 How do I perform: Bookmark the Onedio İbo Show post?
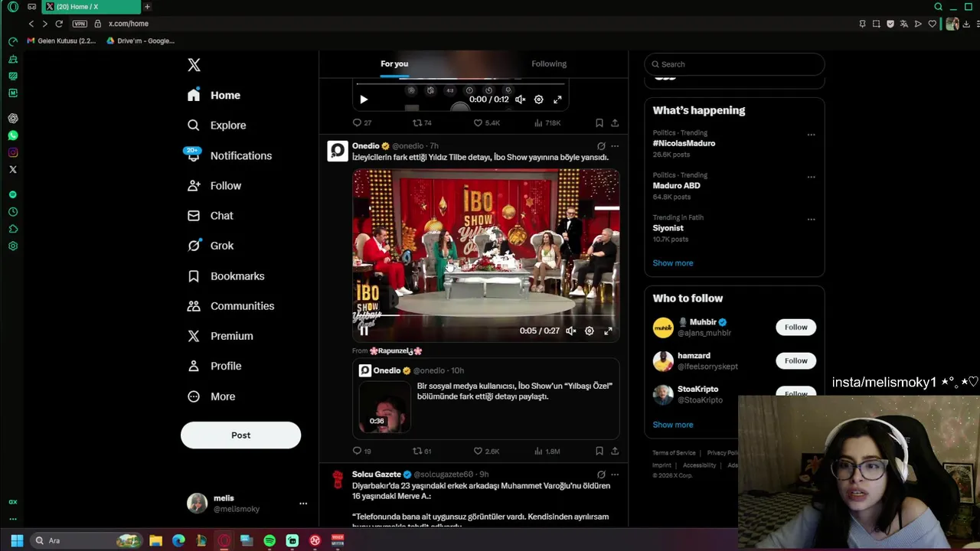[599, 452]
